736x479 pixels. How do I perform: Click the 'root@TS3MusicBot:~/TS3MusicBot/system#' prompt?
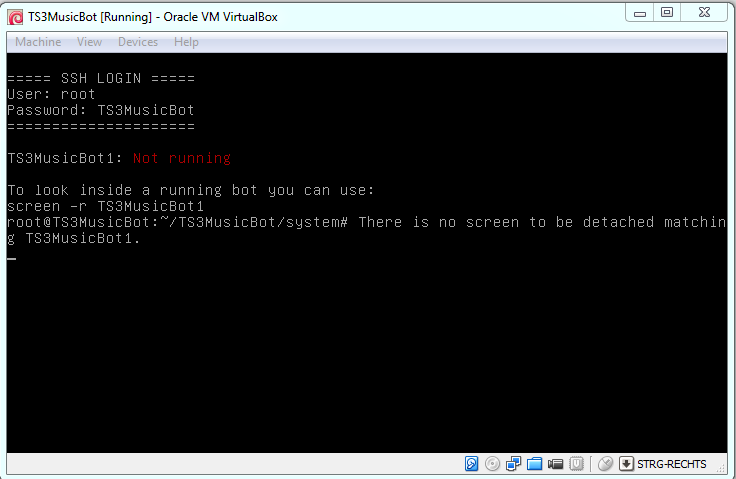click(x=177, y=222)
